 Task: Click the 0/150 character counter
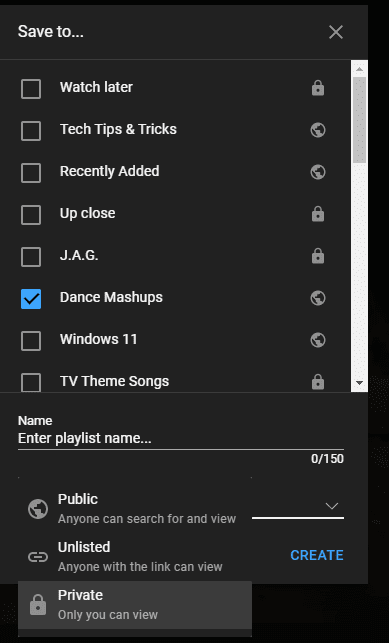[327, 458]
